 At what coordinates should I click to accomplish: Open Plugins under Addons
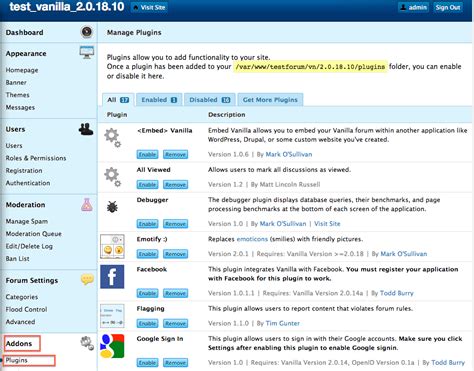tap(17, 360)
